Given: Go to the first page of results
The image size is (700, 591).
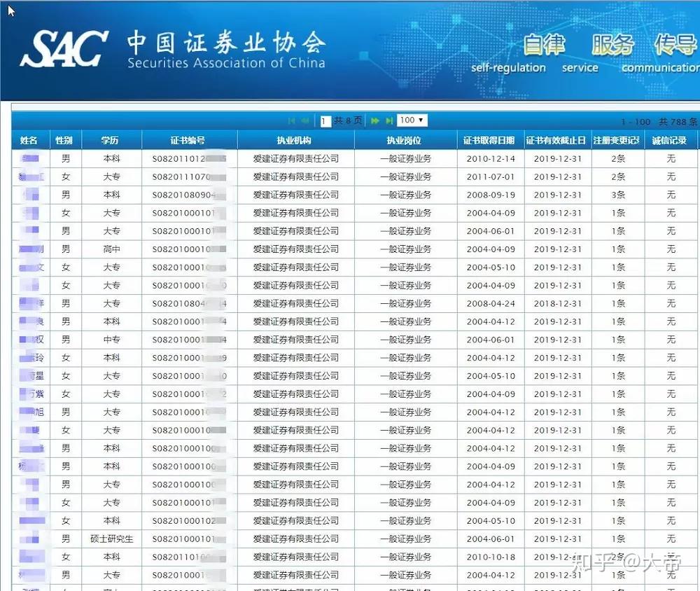Looking at the screenshot, I should click(x=291, y=120).
